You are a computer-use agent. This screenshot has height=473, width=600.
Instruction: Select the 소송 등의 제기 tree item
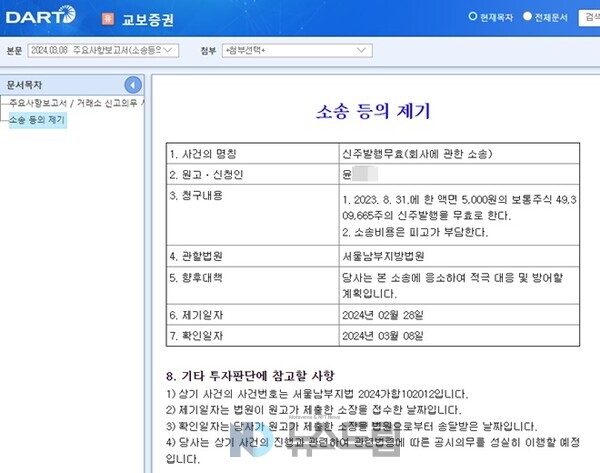(x=38, y=120)
